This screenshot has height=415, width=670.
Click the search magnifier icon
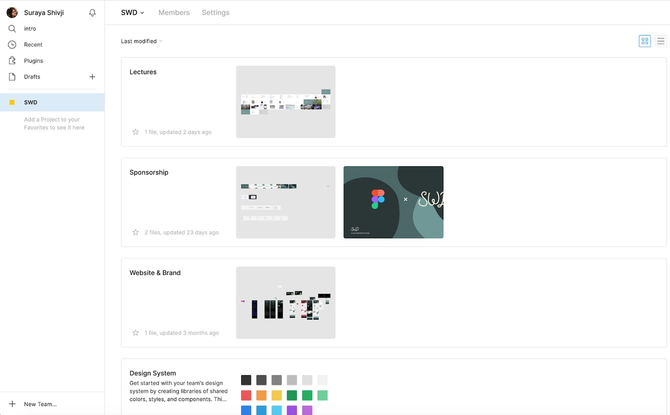click(12, 29)
